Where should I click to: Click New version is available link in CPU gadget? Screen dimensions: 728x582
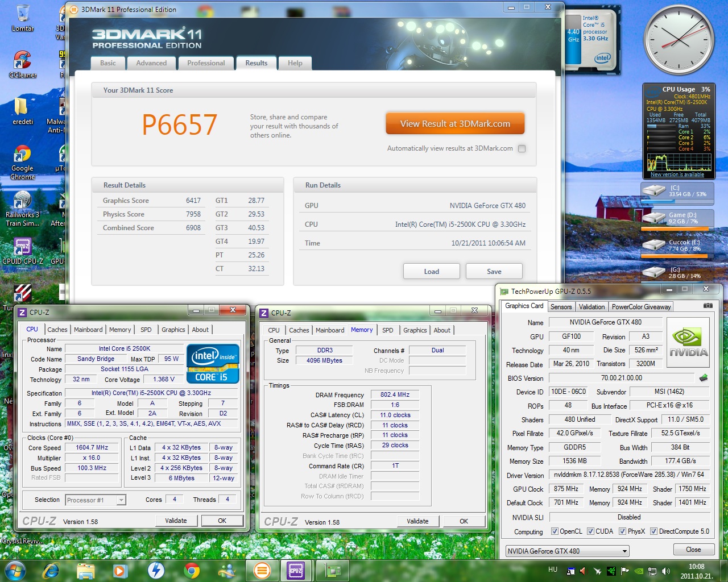pos(677,174)
